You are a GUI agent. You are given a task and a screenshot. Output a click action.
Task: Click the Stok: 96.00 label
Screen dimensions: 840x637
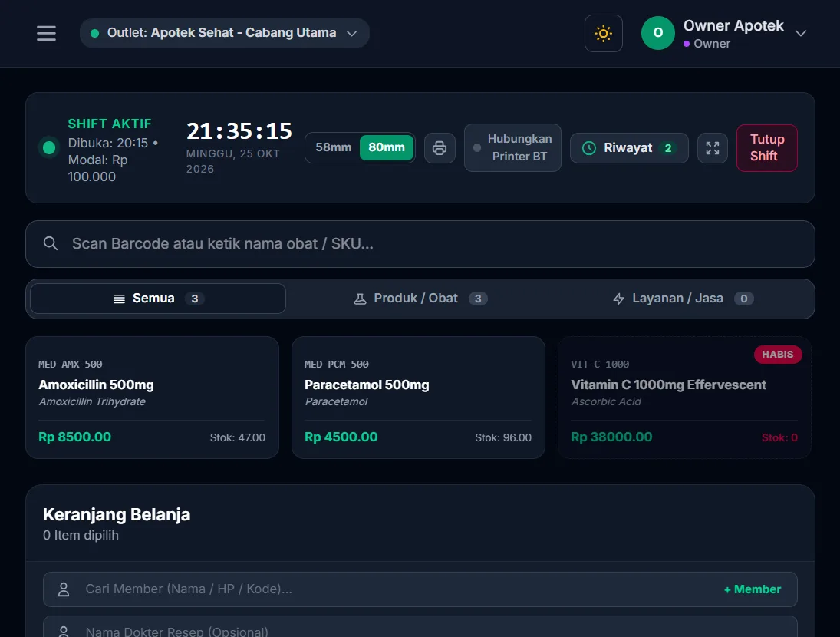(503, 437)
